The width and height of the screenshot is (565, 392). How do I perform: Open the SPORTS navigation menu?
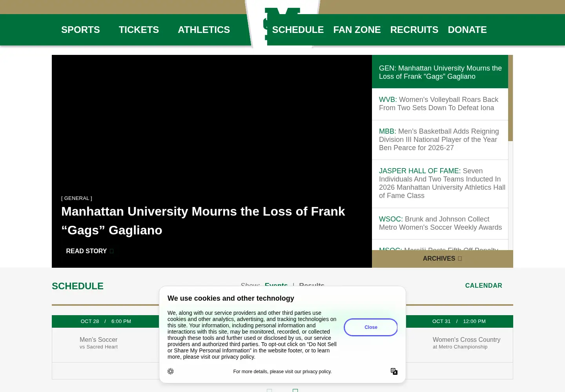[80, 30]
